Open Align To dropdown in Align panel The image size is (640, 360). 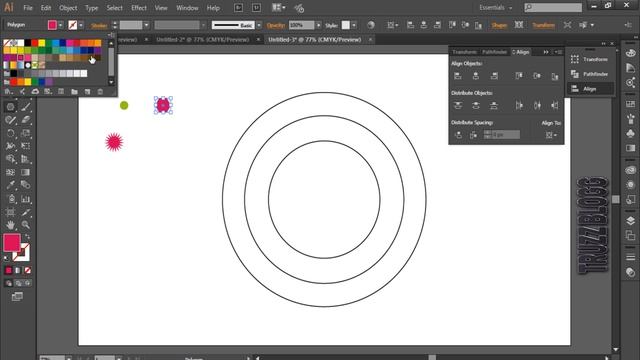tap(551, 135)
